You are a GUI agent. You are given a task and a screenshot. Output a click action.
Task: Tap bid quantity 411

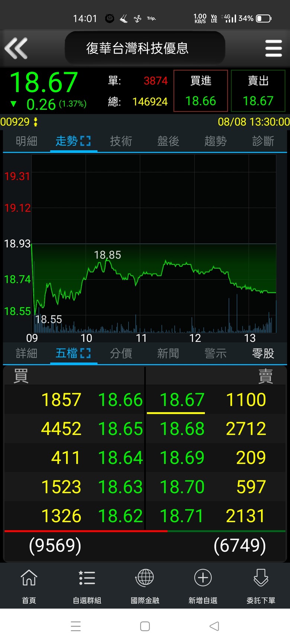pos(66,458)
